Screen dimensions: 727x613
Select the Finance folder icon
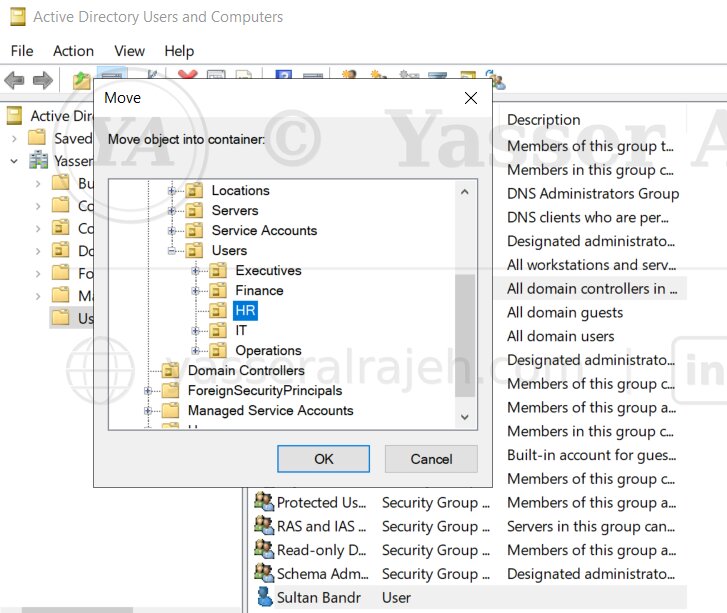tap(218, 290)
